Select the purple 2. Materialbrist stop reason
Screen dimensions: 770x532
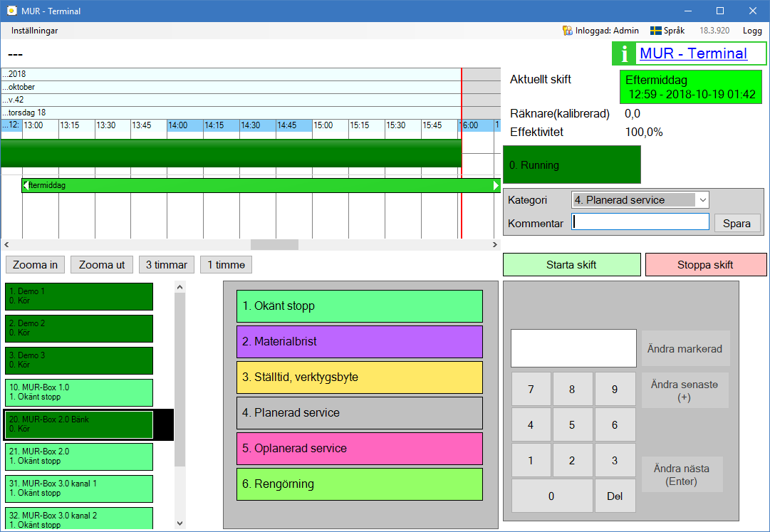(359, 342)
